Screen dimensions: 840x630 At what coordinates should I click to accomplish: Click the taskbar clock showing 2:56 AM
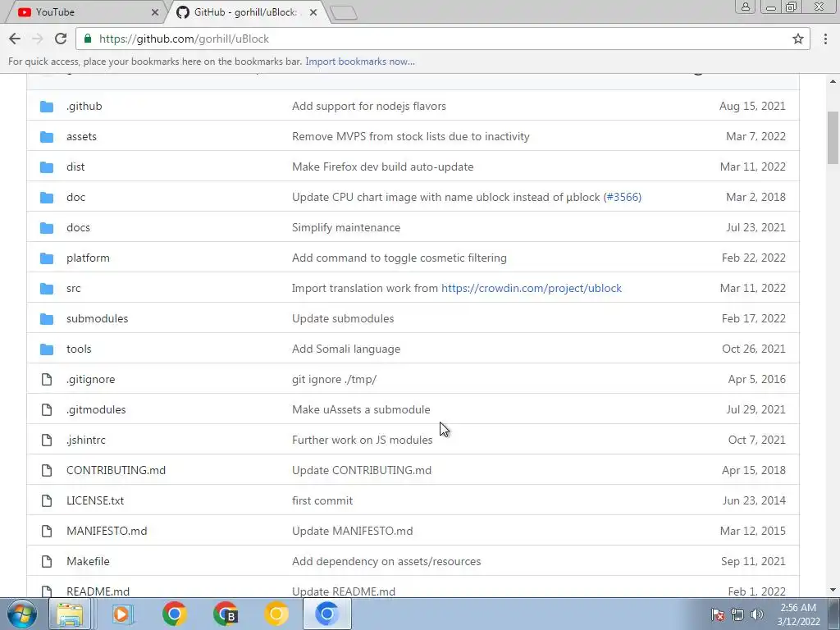[x=798, y=608]
